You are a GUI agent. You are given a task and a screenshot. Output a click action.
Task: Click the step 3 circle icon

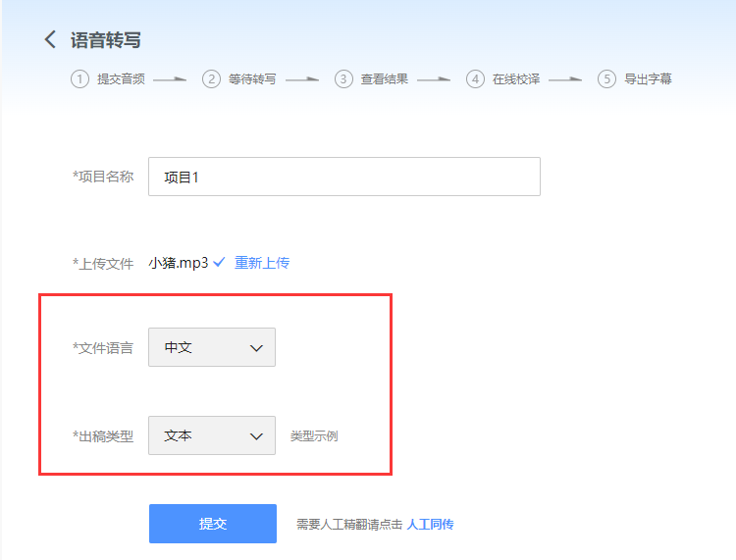tap(343, 79)
